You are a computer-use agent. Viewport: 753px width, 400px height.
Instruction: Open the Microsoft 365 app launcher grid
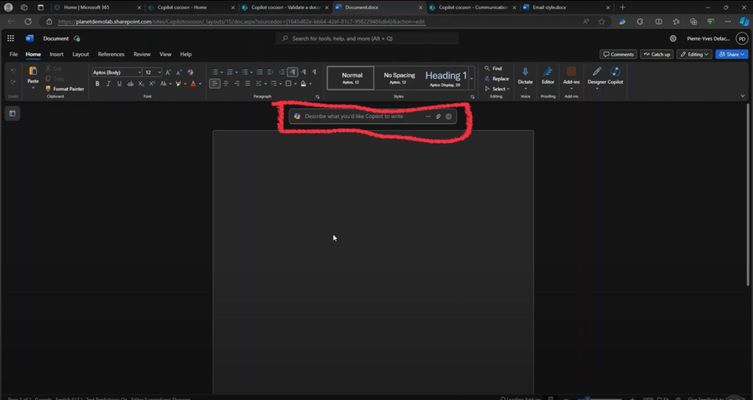coord(11,38)
